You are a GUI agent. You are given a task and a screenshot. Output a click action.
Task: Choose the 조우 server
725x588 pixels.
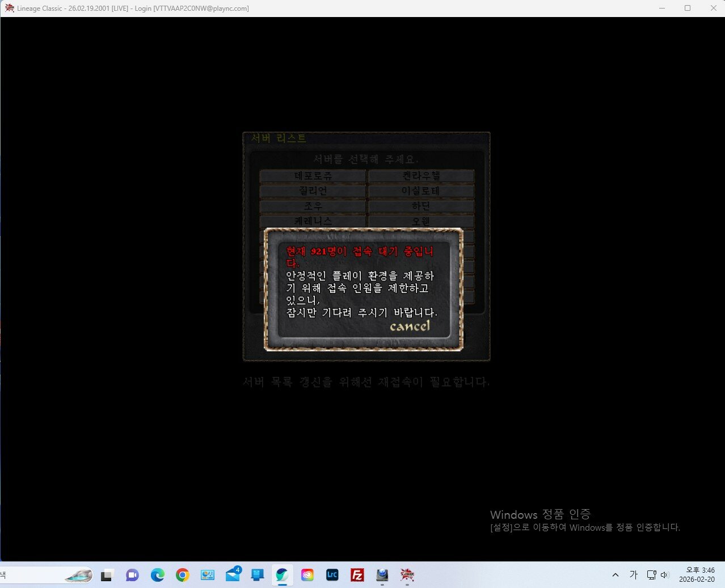pyautogui.click(x=313, y=206)
